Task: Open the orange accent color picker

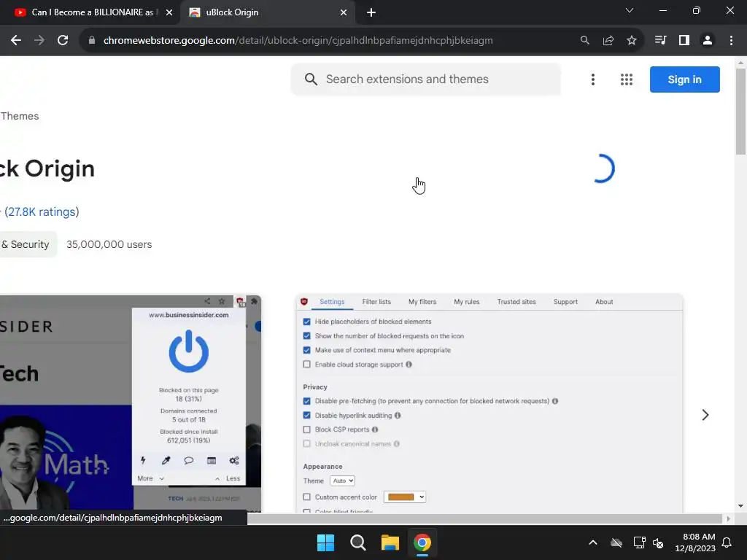Action: tap(404, 497)
